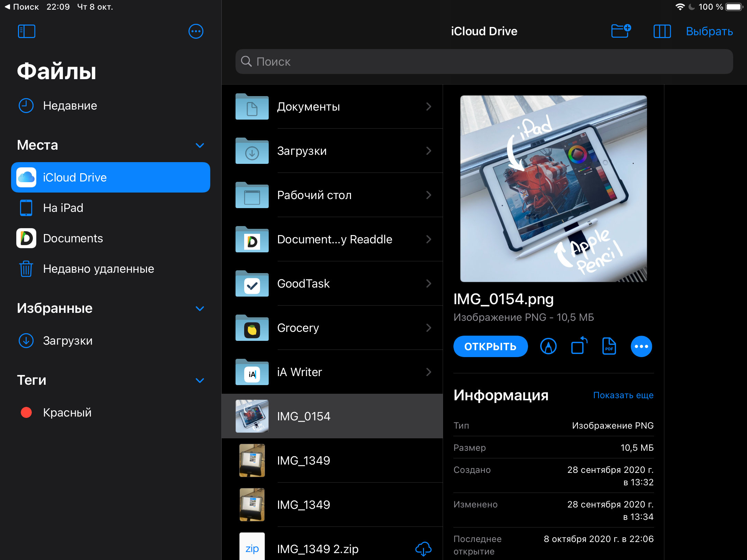The image size is (747, 560).
Task: Collapse the Места section
Action: pos(200,145)
